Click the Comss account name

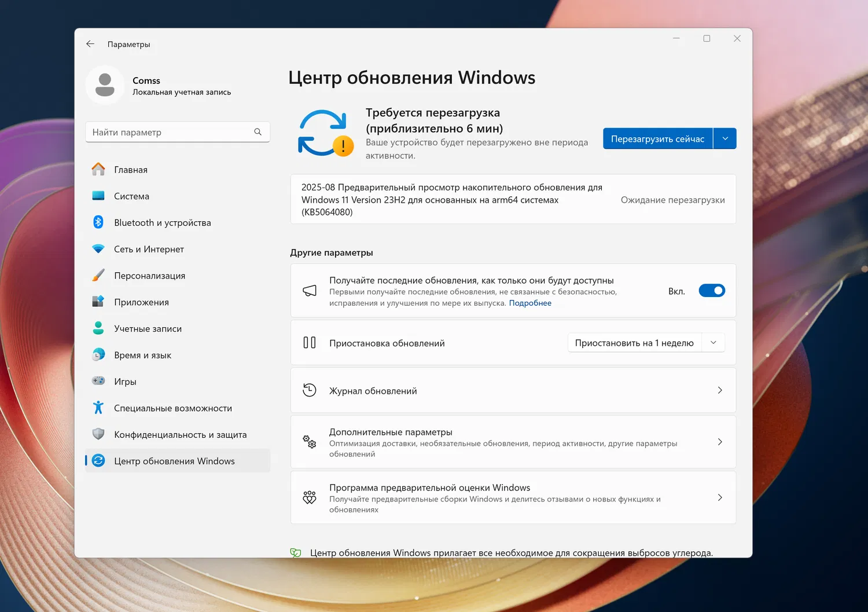(x=146, y=80)
